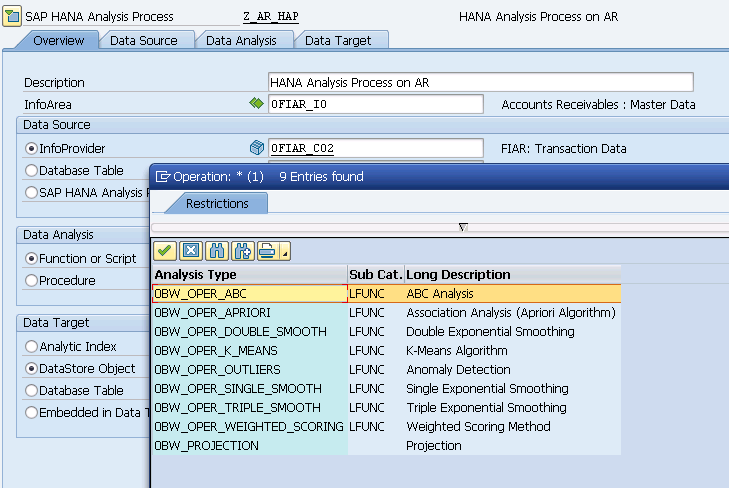Confirm selection with green checkmark
The height and width of the screenshot is (488, 729).
tap(165, 251)
